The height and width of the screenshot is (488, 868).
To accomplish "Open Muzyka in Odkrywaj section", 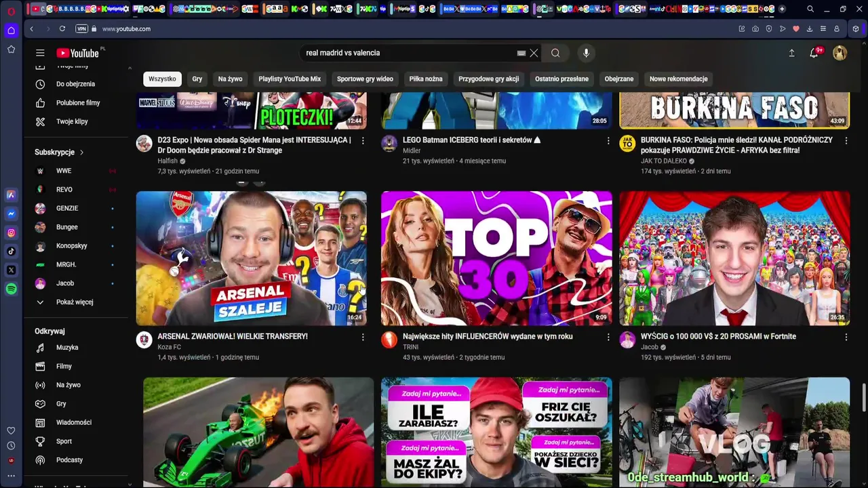I will pos(67,348).
